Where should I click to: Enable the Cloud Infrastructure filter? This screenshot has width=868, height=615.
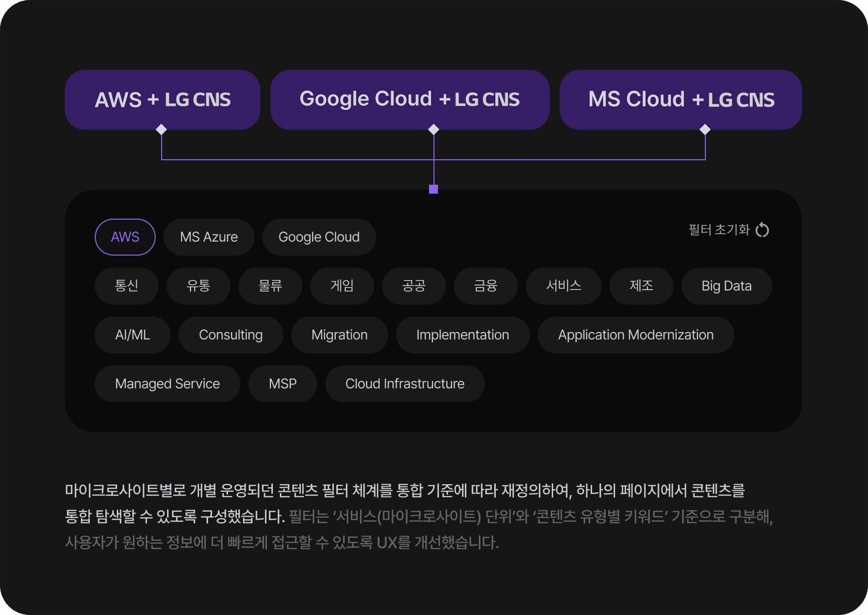click(405, 384)
